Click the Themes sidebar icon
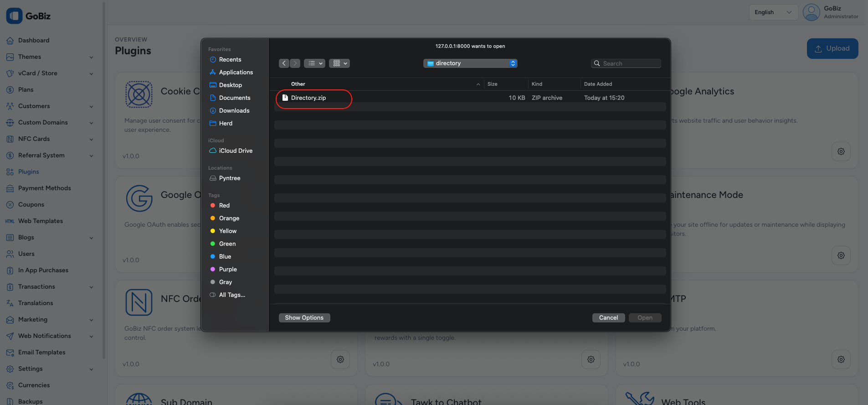 (x=10, y=57)
